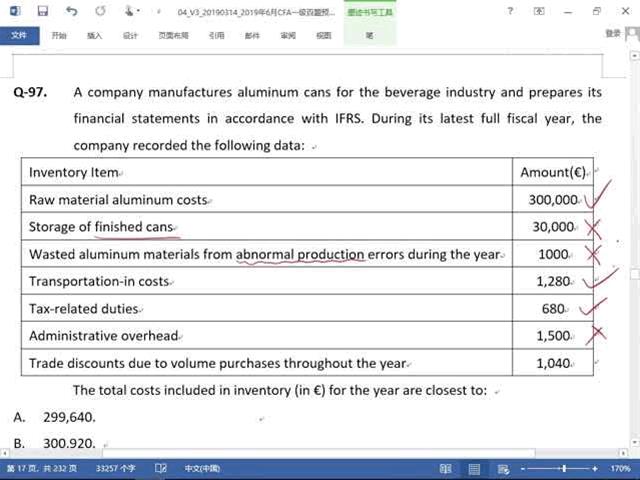Open the 笔 (Pens) ink tools tab
This screenshot has width=640, height=480.
click(x=369, y=36)
